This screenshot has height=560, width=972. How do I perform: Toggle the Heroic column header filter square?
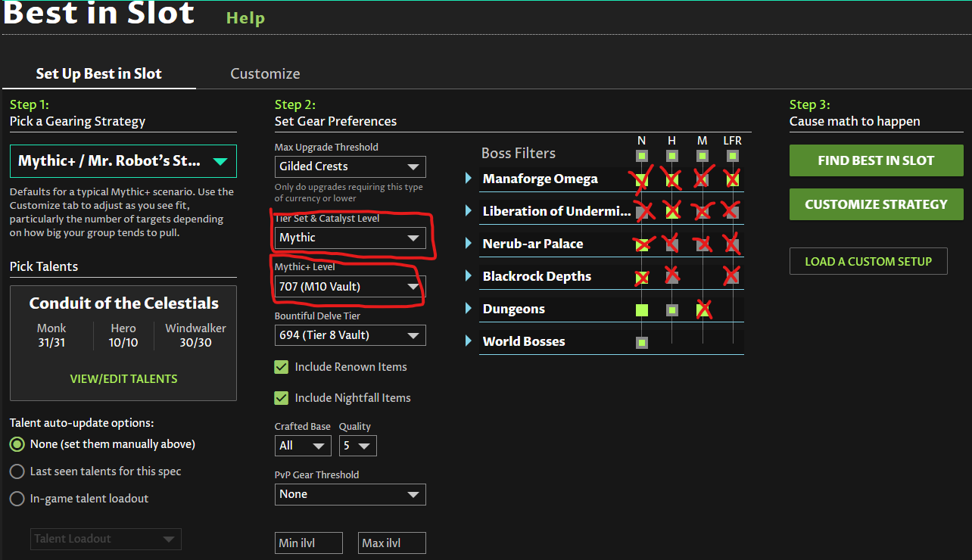pyautogui.click(x=672, y=156)
